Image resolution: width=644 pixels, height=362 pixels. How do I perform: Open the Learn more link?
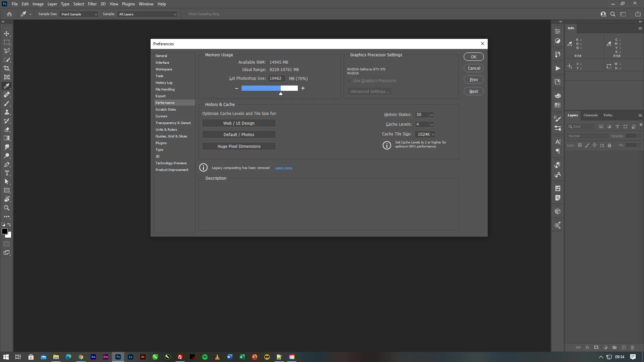(283, 168)
